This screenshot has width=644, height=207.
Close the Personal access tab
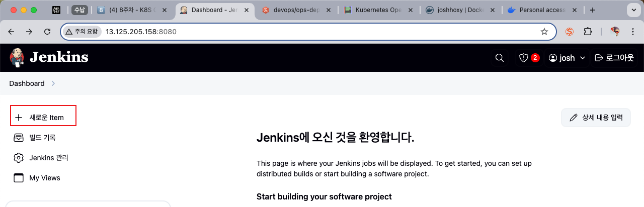[x=574, y=10]
